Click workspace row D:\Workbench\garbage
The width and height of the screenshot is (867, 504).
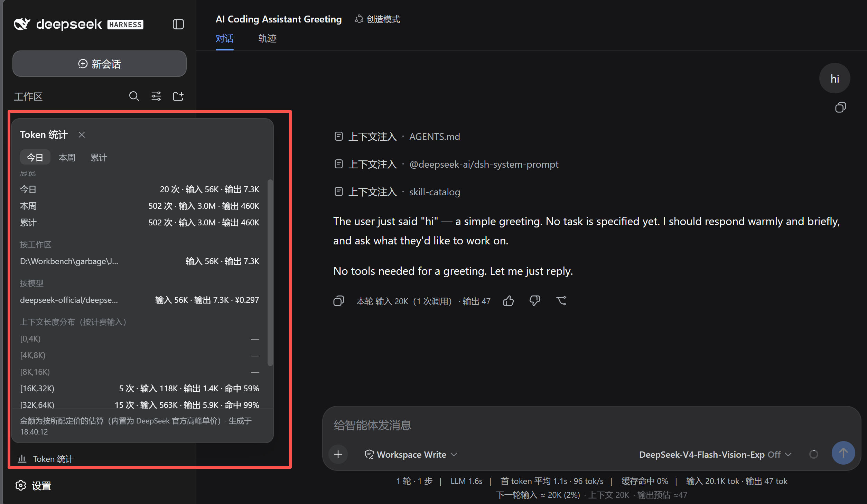click(140, 261)
